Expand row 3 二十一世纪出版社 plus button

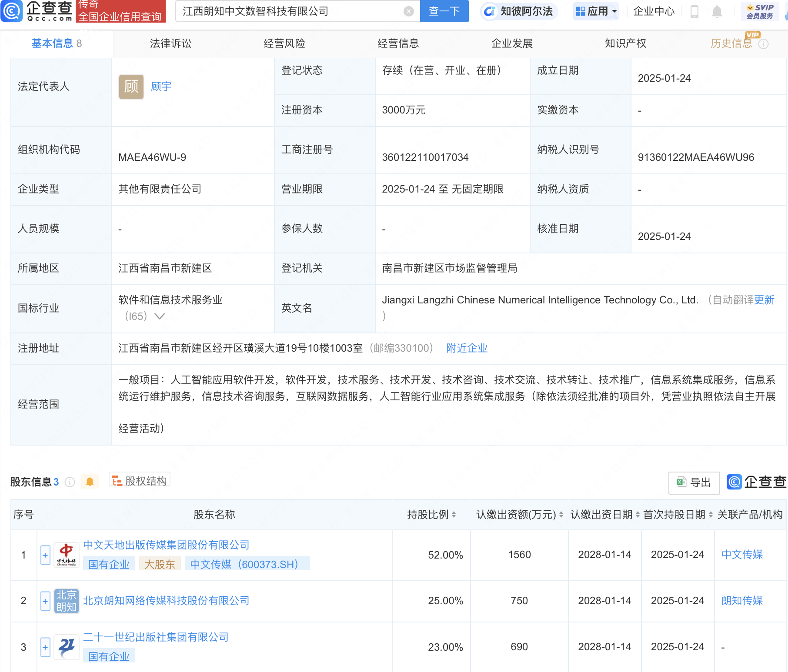point(45,647)
